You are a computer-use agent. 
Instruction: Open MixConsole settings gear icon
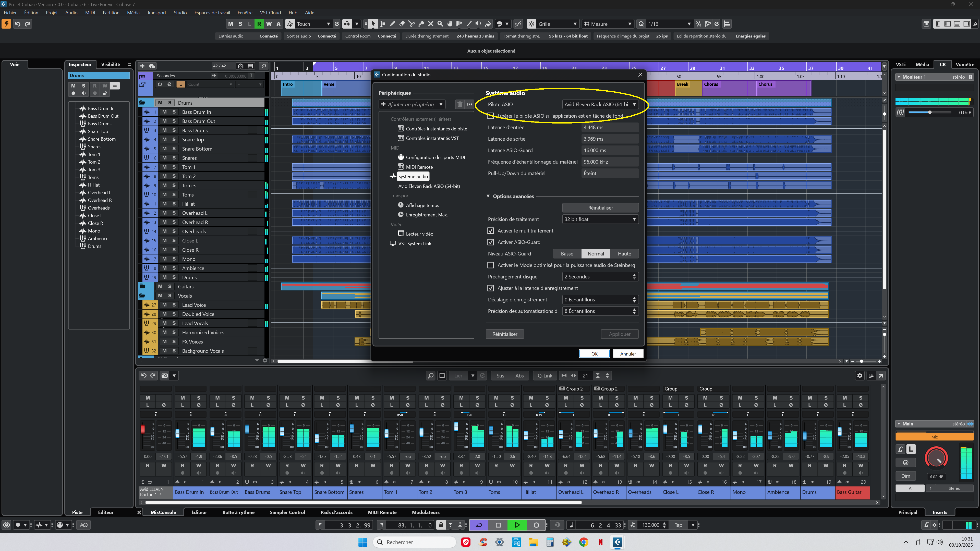click(x=860, y=375)
